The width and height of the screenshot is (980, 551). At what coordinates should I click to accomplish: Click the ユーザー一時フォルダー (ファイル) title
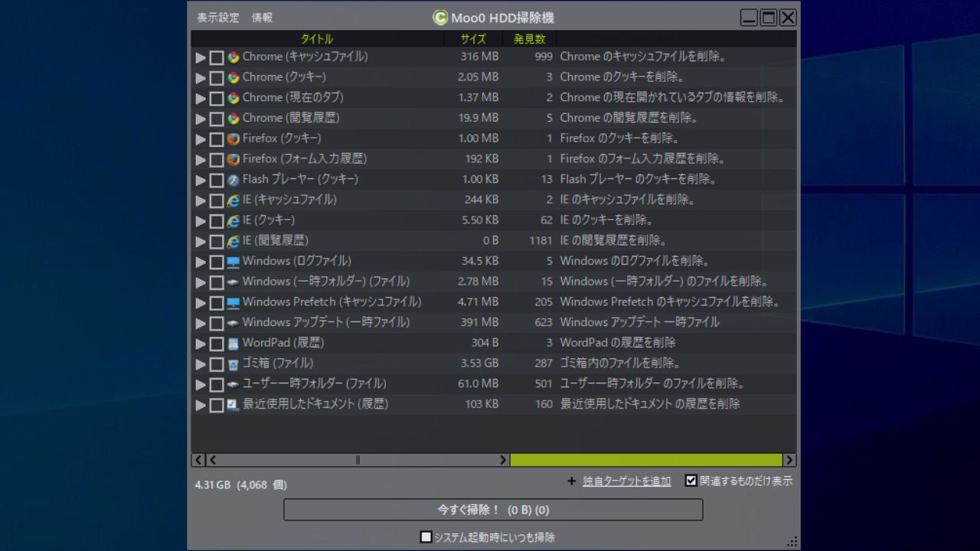click(x=315, y=383)
